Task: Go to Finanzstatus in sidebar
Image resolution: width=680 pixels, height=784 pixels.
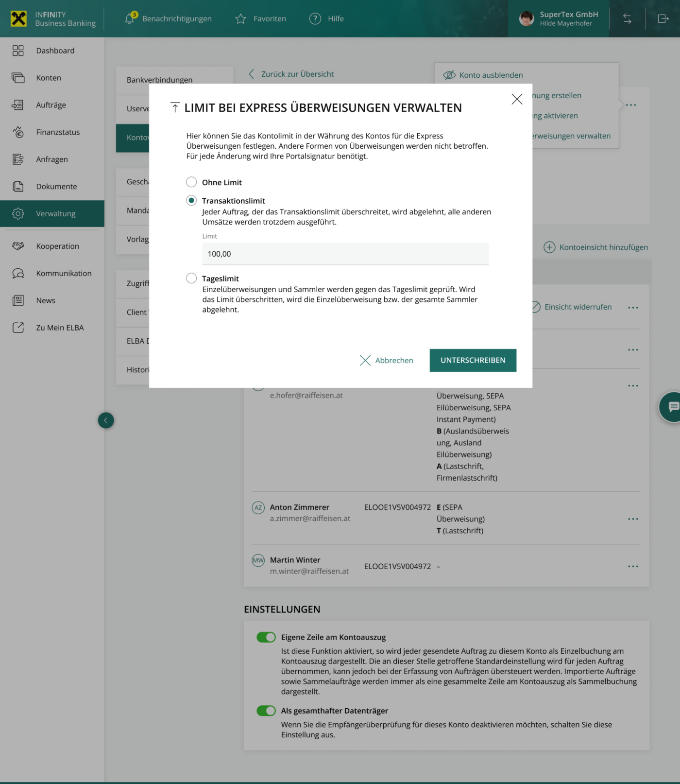Action: 57,132
